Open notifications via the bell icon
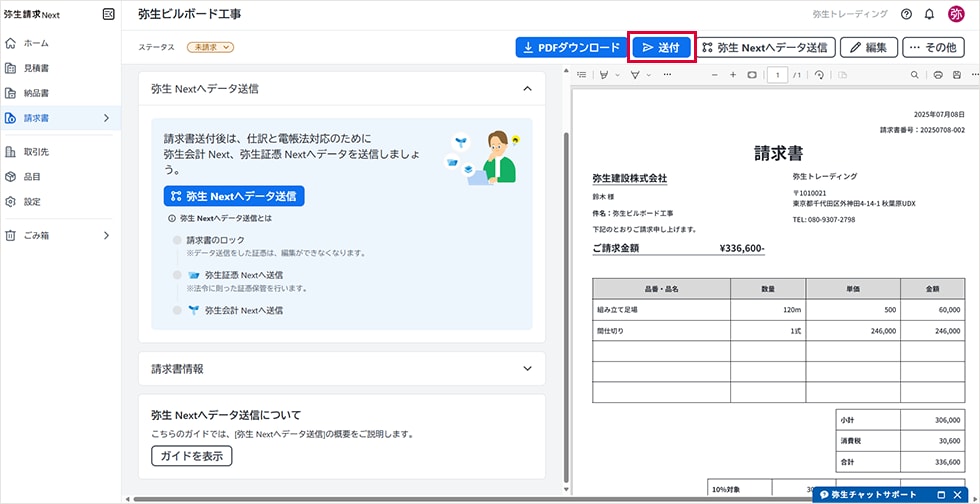The width and height of the screenshot is (980, 504). coord(930,15)
